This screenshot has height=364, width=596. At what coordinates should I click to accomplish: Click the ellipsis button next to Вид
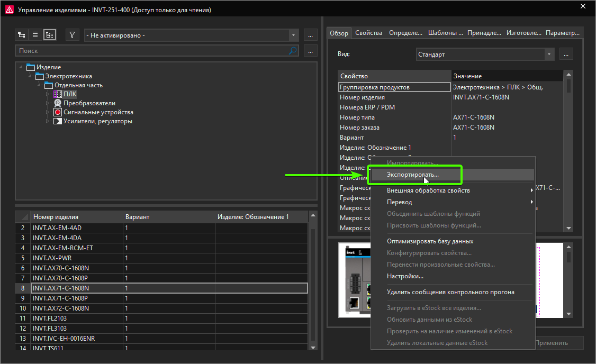[566, 54]
